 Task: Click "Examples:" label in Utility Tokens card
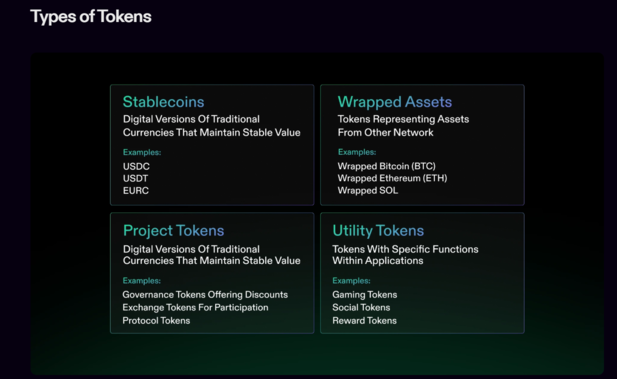[x=351, y=281]
